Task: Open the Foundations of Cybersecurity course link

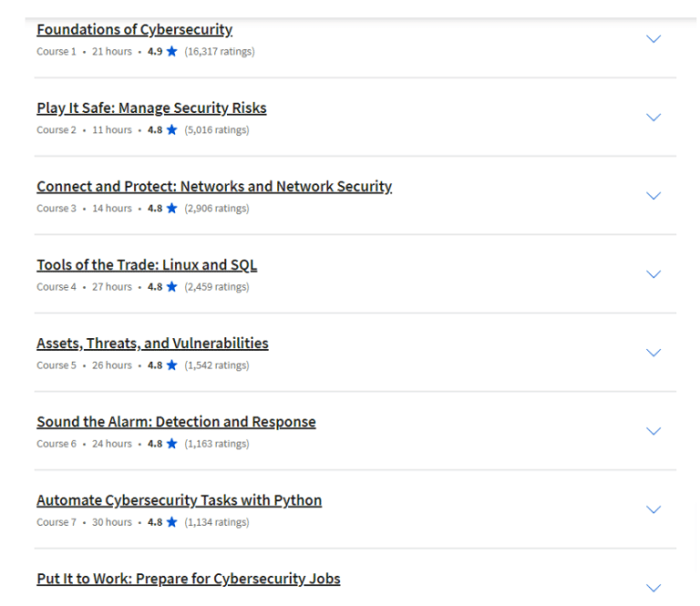Action: click(x=134, y=30)
